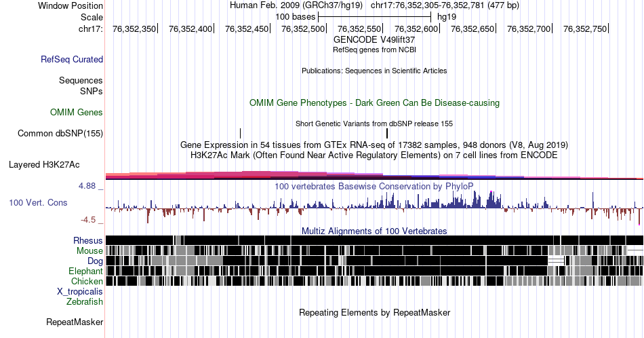Select the Layered H3K27Ac track label
Viewport: 644px width, 338px height.
coord(44,164)
